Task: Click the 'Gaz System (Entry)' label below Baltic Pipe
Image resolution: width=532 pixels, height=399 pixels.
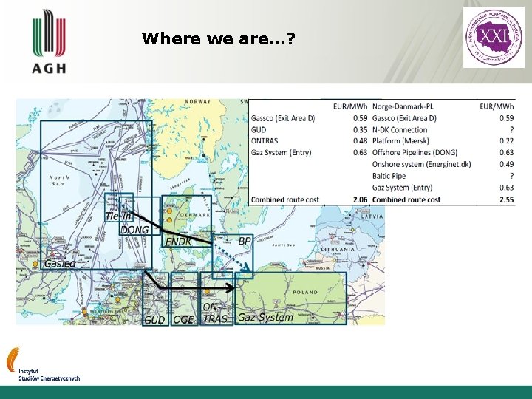Action: pos(403,188)
